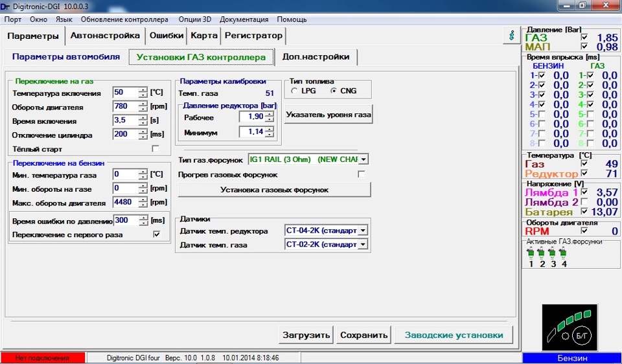Click the Рабочее pressure value field

pyautogui.click(x=252, y=117)
